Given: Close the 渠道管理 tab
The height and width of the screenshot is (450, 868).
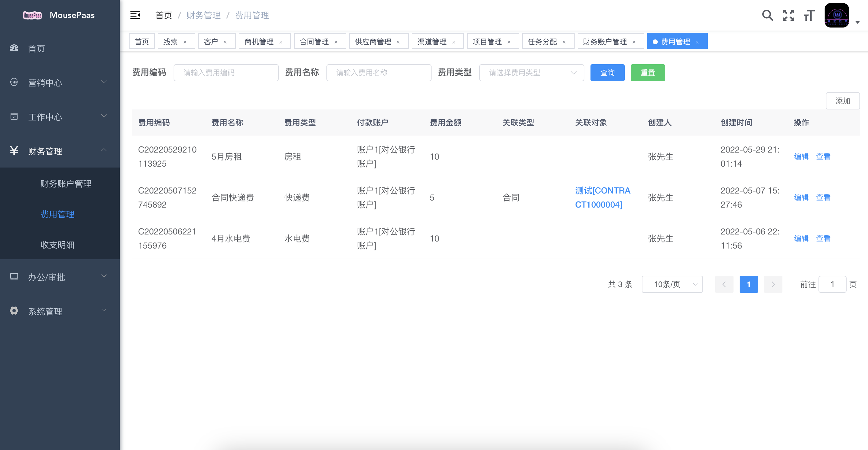Looking at the screenshot, I should click(454, 42).
